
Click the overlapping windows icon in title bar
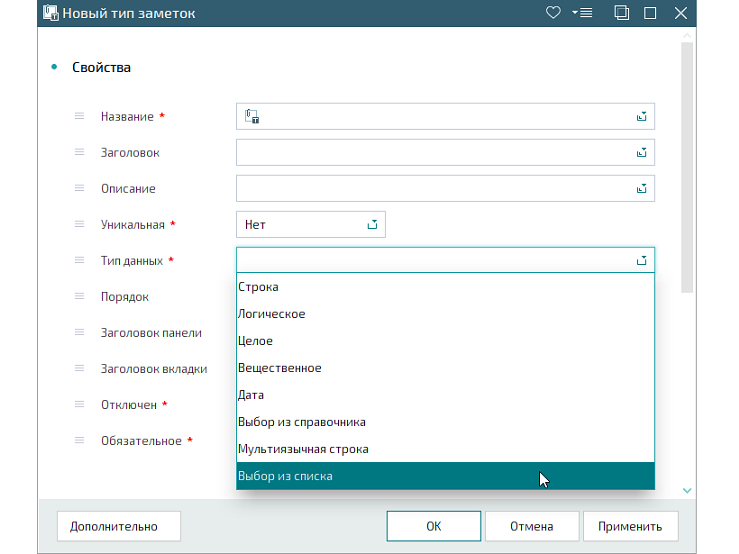pyautogui.click(x=622, y=13)
